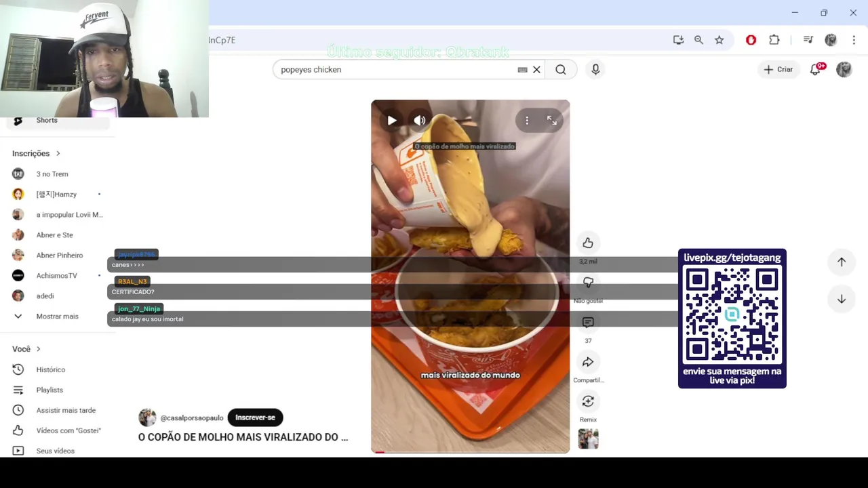Viewport: 868px width, 488px height.
Task: Share the Short via Compartilhar icon
Action: 588,362
